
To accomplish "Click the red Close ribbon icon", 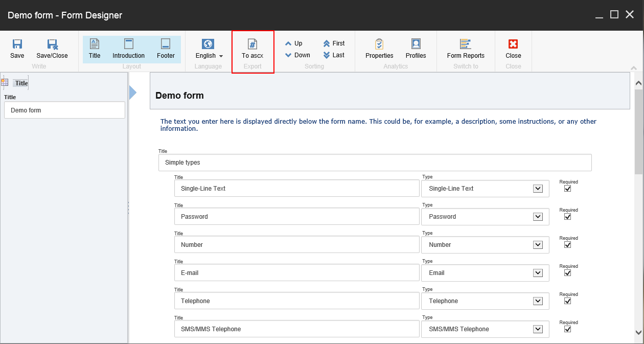I will click(x=513, y=44).
